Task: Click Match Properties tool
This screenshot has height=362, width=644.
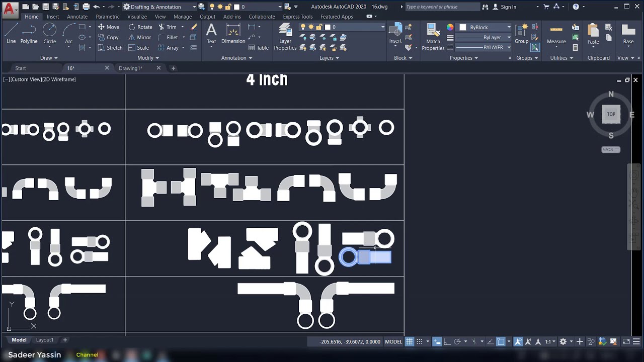Action: tap(433, 37)
